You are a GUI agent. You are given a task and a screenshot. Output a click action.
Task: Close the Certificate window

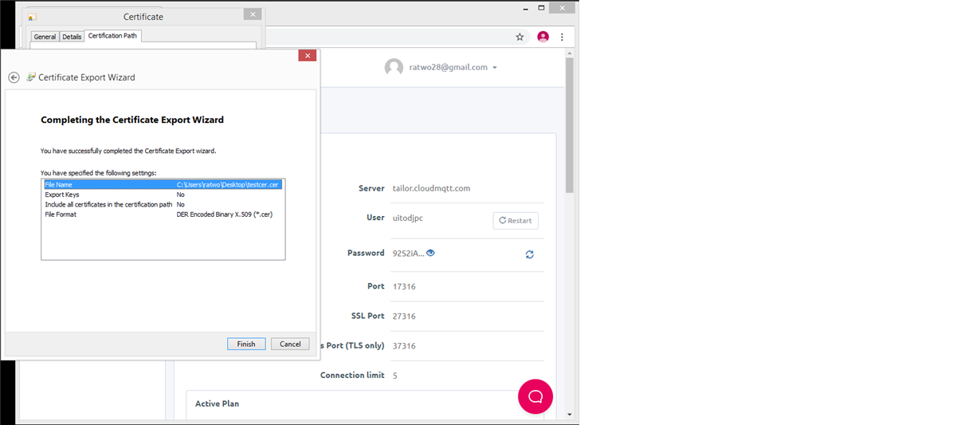253,14
